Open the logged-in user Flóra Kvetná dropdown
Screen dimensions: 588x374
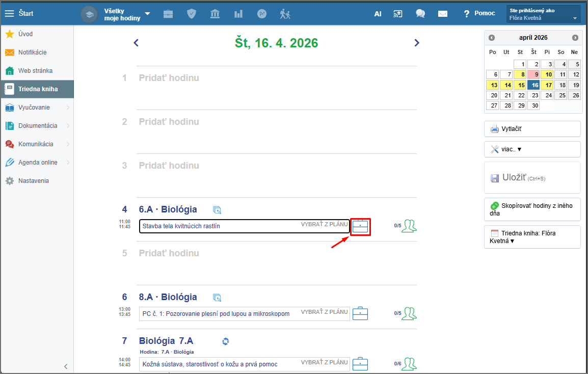tap(544, 14)
